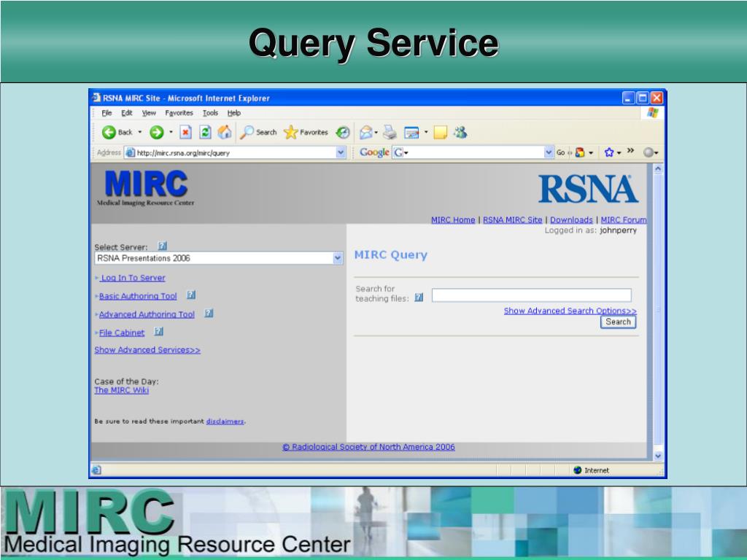Viewport: 747px width, 560px height.
Task: Go to MIRC Home link
Action: point(453,220)
